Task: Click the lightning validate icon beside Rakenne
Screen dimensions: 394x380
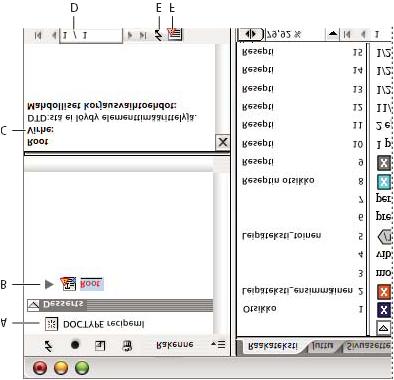Action: 49,345
